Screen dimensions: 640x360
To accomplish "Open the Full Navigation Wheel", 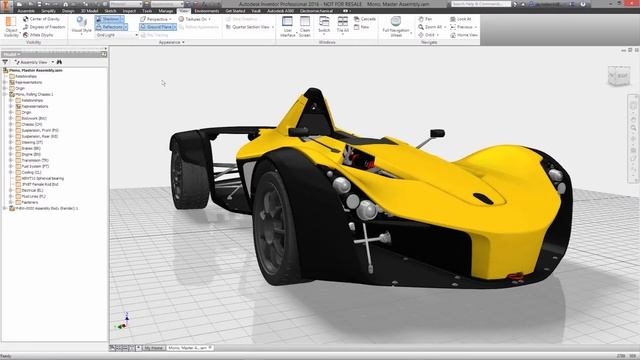I will pos(396,27).
